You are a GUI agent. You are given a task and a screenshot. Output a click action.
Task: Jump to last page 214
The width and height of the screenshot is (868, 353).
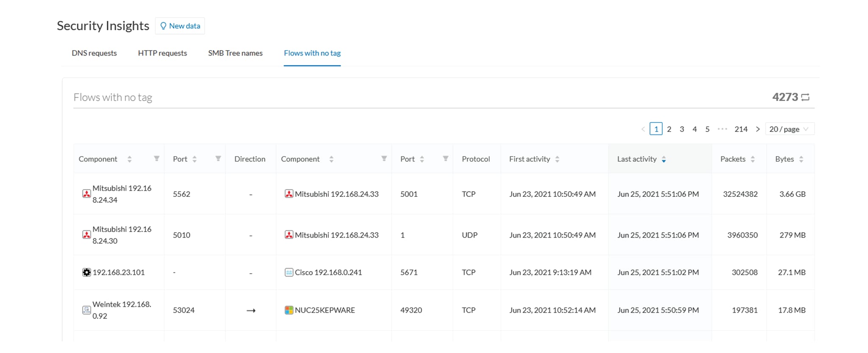pos(741,129)
